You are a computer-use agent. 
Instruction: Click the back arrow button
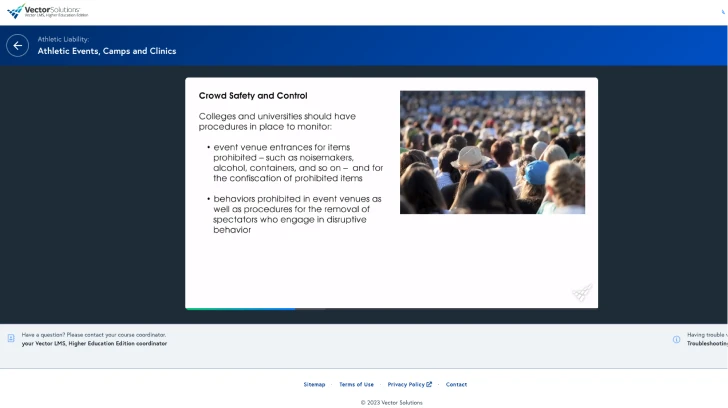pyautogui.click(x=17, y=45)
